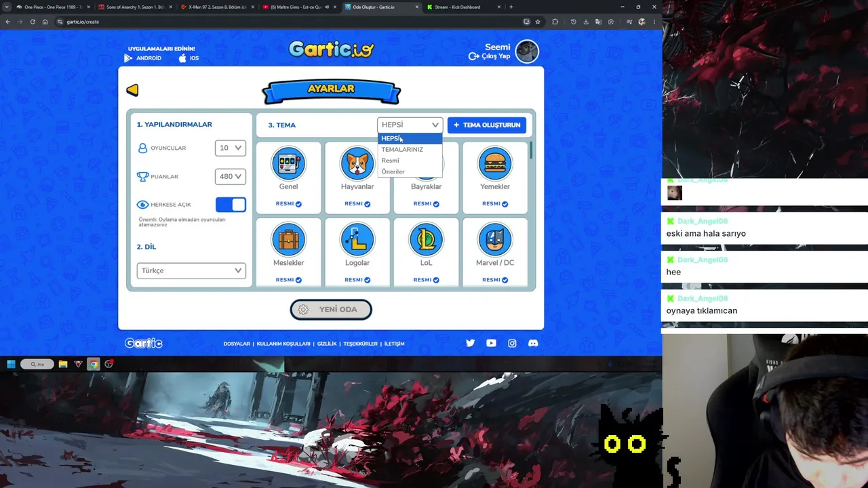Click the Gartic.io logo in header
The width and height of the screenshot is (868, 488).
coord(331,49)
